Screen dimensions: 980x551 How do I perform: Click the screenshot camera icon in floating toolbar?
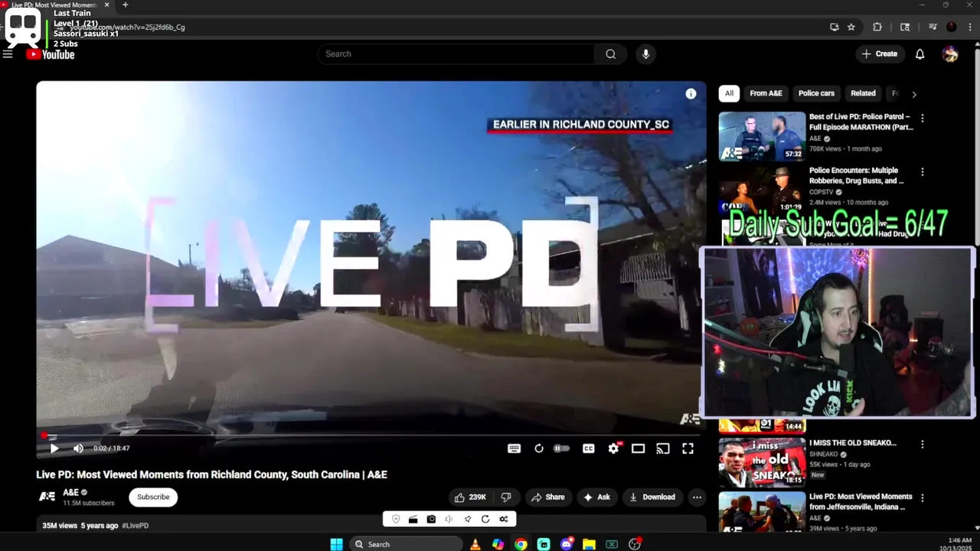click(431, 520)
